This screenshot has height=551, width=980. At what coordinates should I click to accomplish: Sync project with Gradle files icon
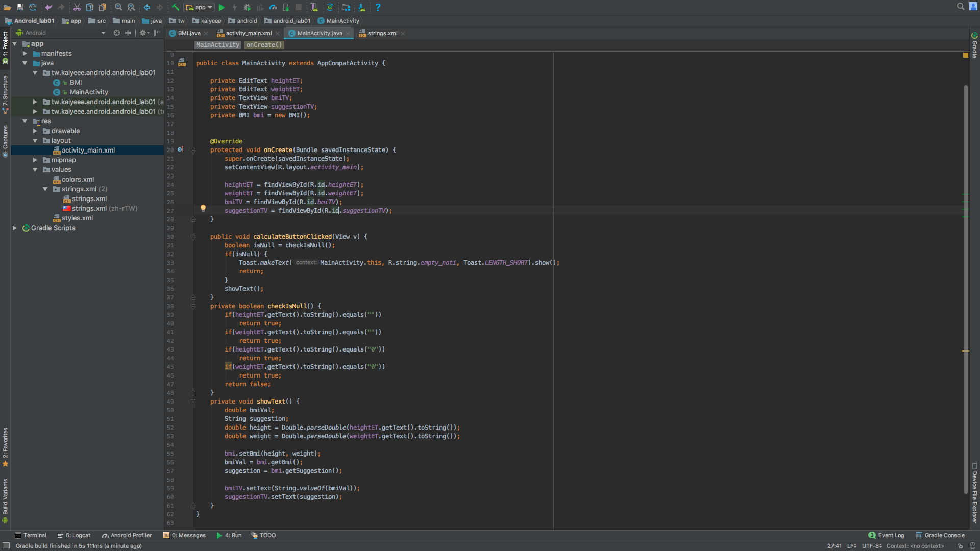pos(330,7)
